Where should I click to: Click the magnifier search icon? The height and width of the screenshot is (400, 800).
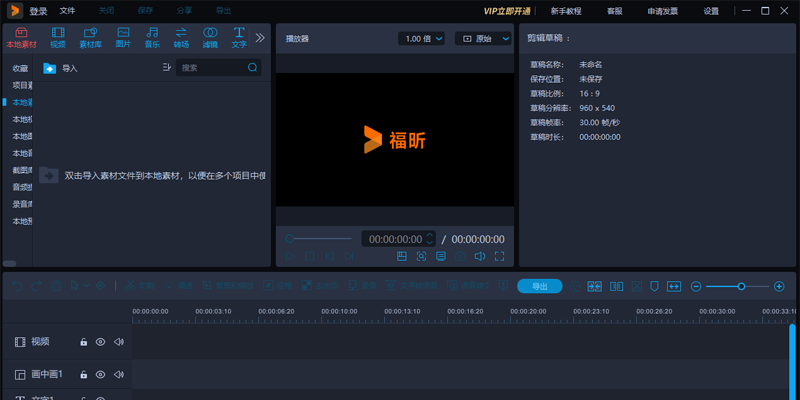(253, 67)
